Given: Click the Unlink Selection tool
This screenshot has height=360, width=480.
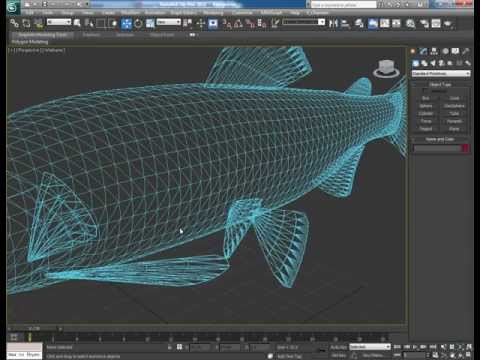Looking at the screenshot, I should (x=26, y=23).
